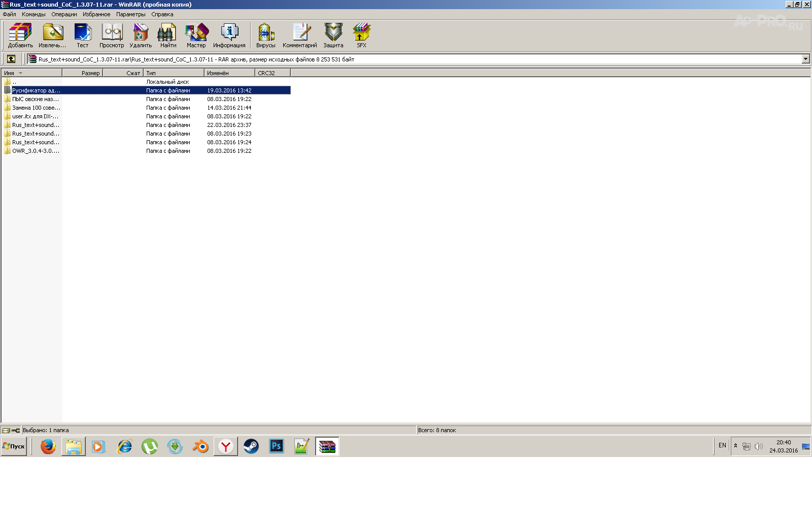812x520 pixels.
Task: Launch the Мастер (Wizard) tool
Action: [196, 35]
